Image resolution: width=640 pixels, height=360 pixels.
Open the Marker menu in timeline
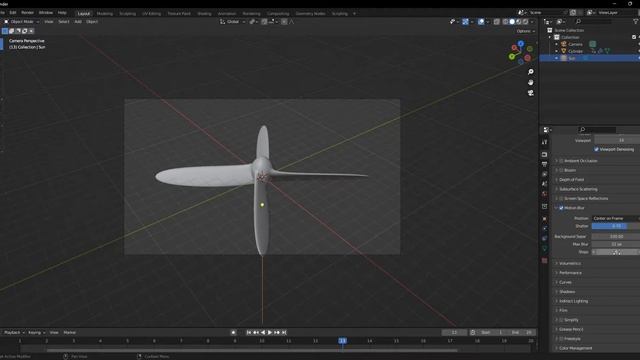tap(70, 333)
